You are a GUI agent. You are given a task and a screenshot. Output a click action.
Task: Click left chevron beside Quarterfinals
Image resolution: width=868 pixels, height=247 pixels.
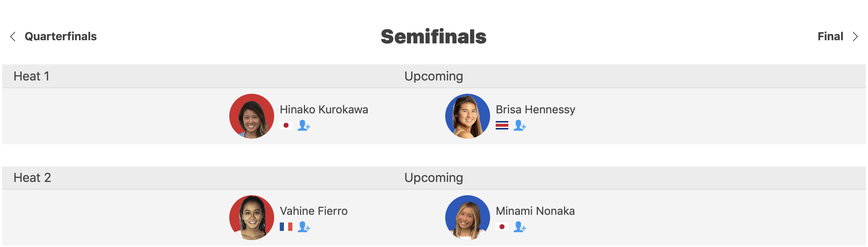click(13, 36)
